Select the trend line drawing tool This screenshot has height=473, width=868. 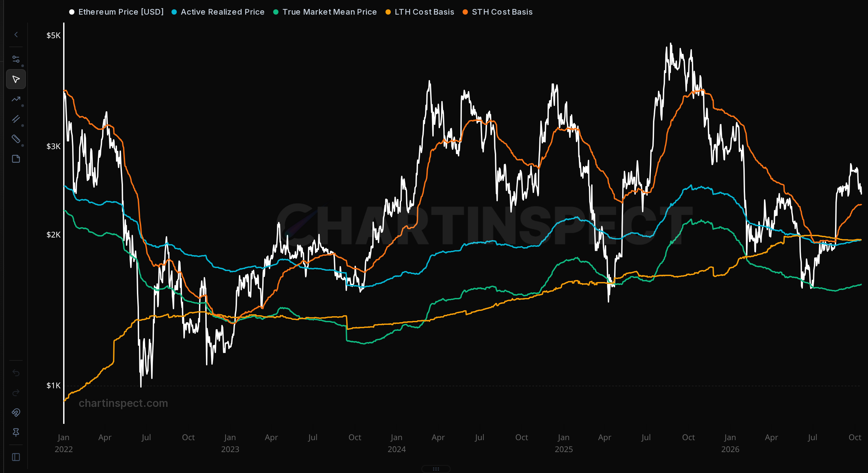coord(16,99)
